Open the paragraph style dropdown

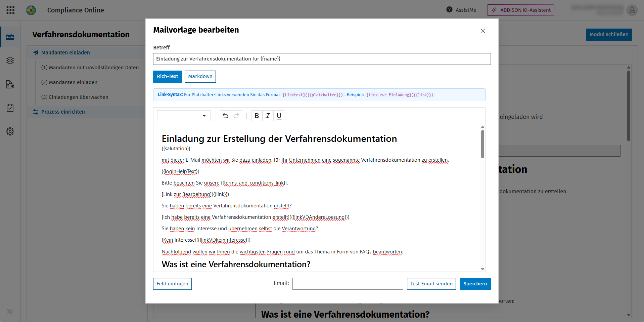point(184,116)
